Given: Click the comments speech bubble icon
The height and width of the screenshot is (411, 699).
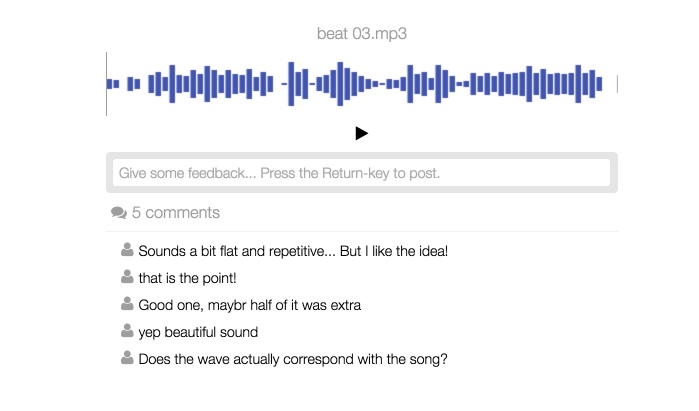Looking at the screenshot, I should pyautogui.click(x=119, y=213).
